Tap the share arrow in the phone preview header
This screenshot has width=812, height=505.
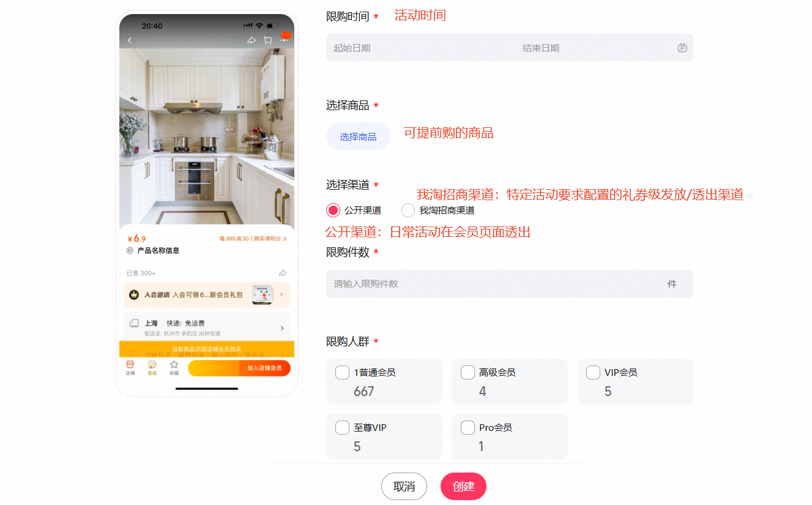click(251, 40)
